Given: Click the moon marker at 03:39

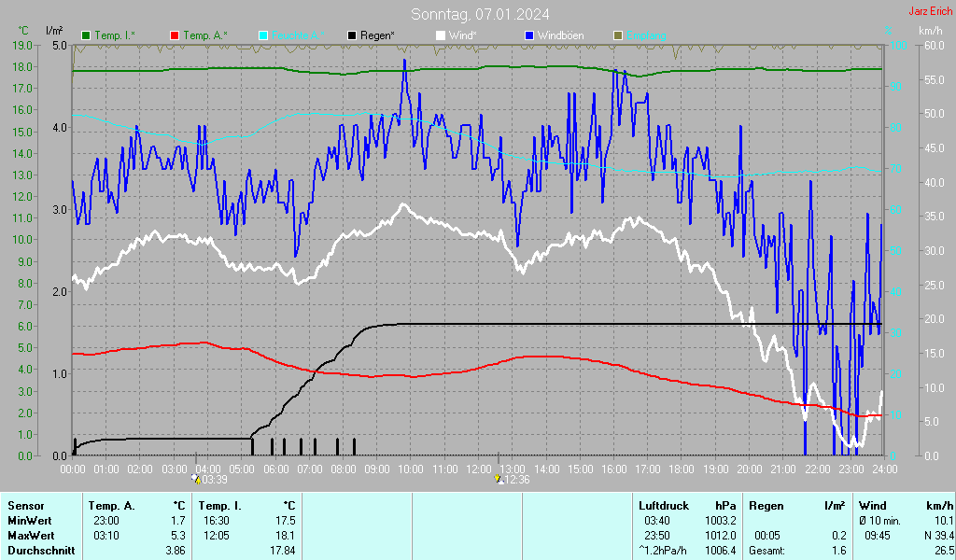Looking at the screenshot, I should click(x=196, y=479).
